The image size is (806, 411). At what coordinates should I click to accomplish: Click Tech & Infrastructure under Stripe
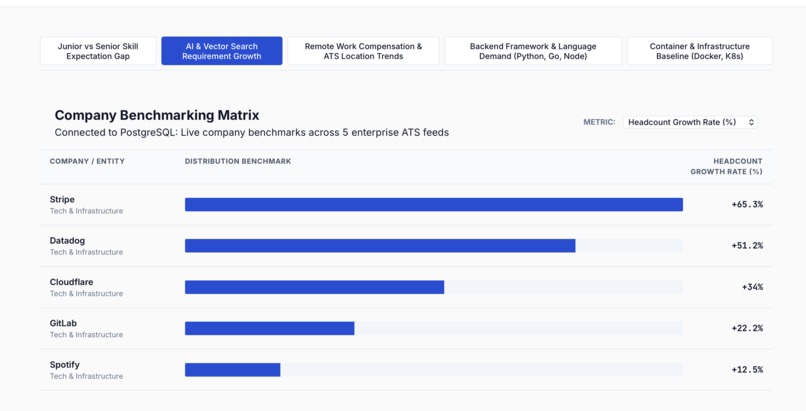(86, 211)
